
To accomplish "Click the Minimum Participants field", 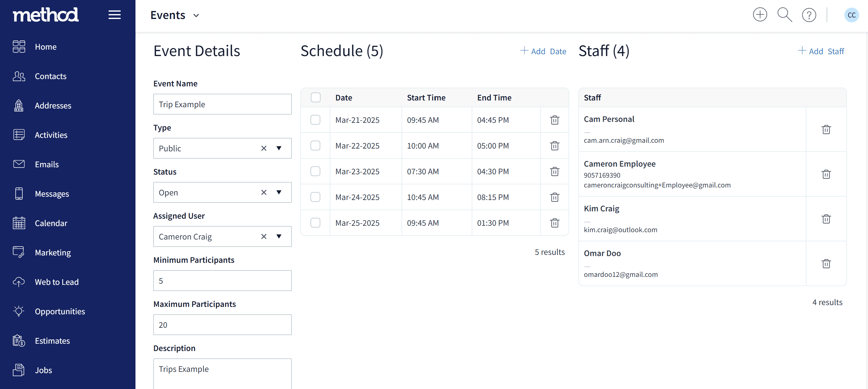I will 223,281.
